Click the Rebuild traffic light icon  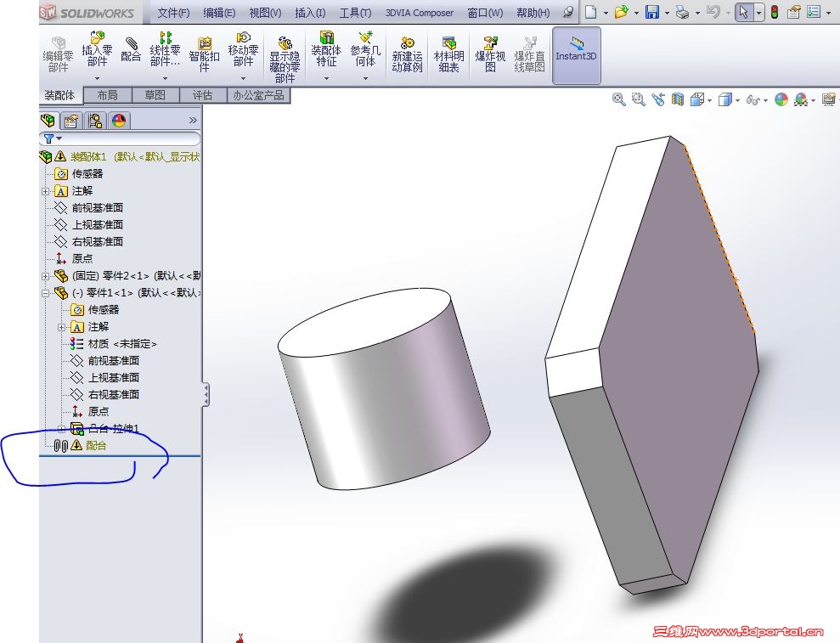click(775, 12)
